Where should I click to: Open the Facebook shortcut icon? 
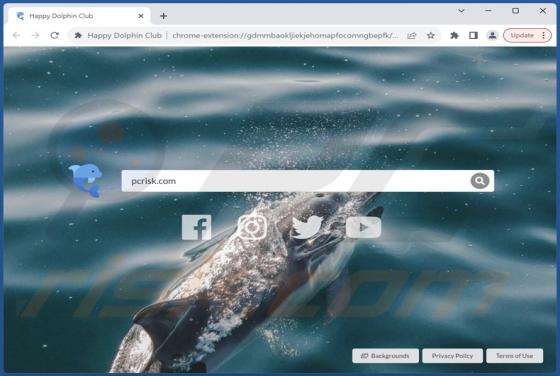pyautogui.click(x=196, y=227)
